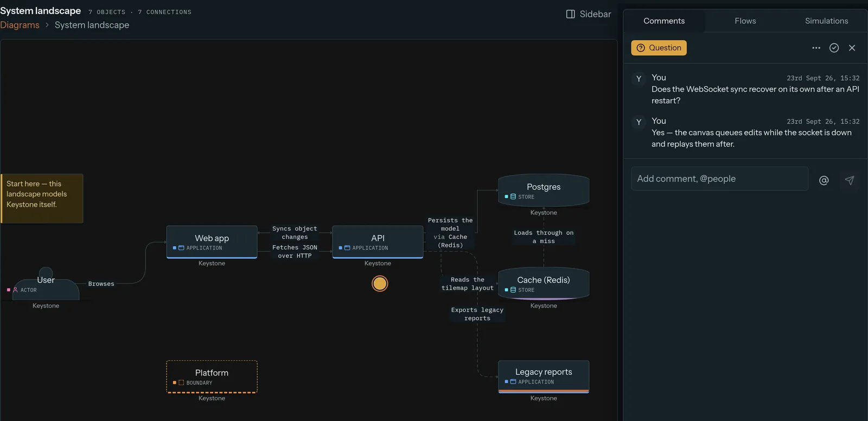Click the Question comment type badge
Screen dimensions: 868x421
coord(659,48)
